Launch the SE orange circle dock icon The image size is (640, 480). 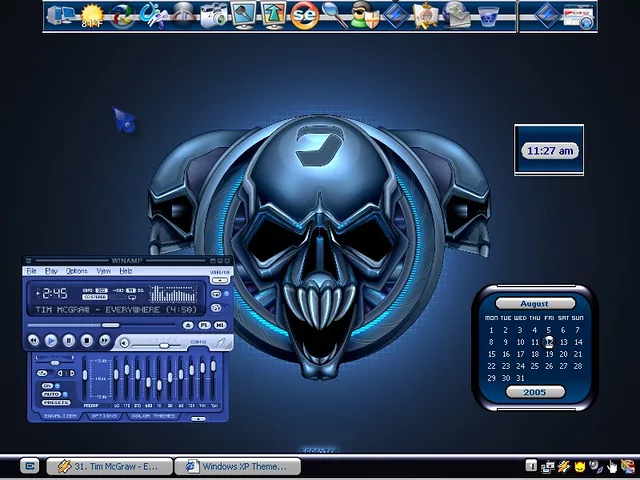(304, 16)
